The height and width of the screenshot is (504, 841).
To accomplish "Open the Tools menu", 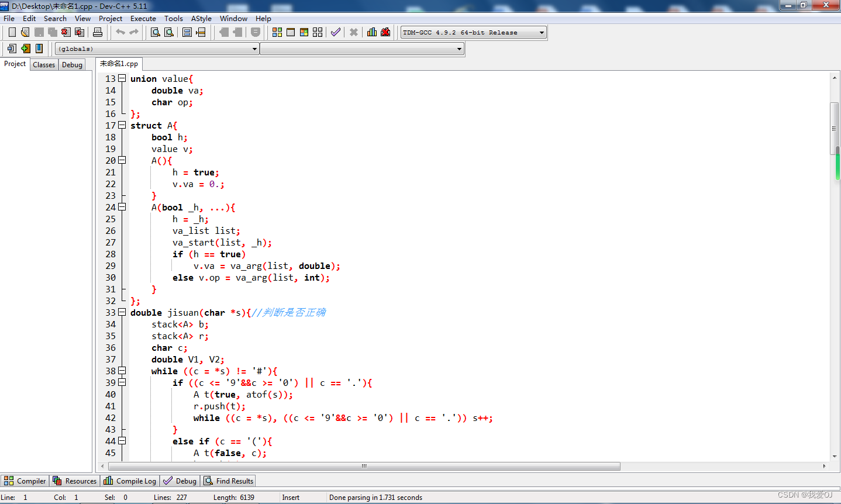I will tap(174, 18).
